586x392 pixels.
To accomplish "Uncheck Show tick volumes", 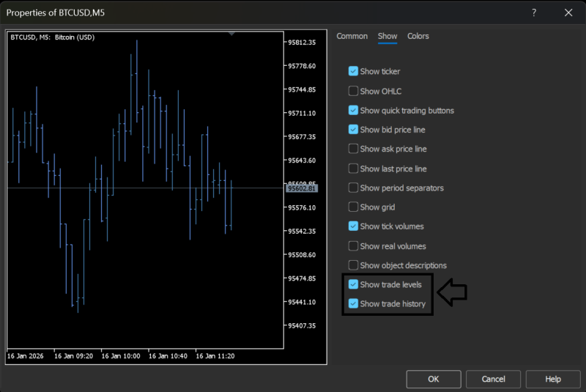I will 354,226.
